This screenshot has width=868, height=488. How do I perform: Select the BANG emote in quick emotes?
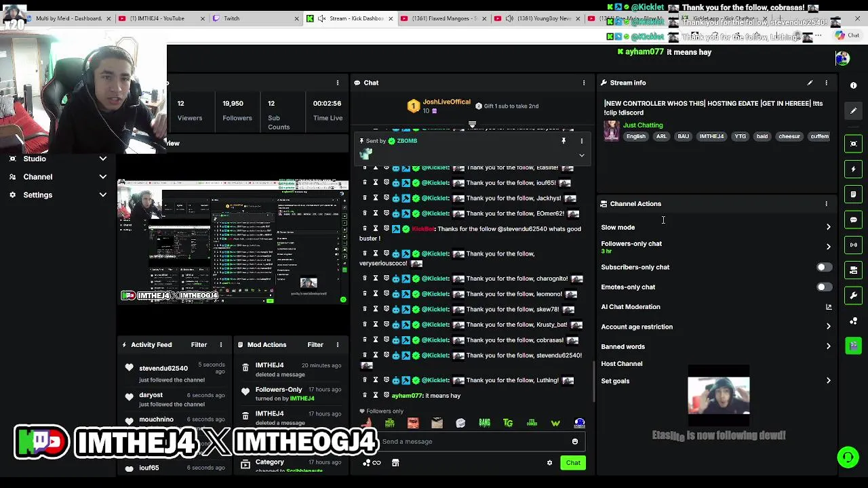point(484,423)
